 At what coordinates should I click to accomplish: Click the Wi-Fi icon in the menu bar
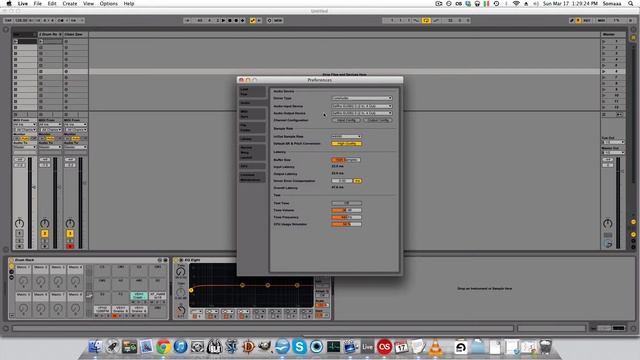pos(516,4)
